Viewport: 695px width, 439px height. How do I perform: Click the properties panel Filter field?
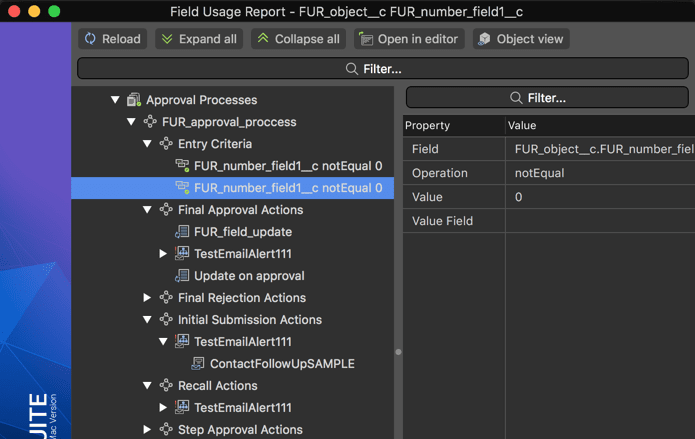(547, 98)
